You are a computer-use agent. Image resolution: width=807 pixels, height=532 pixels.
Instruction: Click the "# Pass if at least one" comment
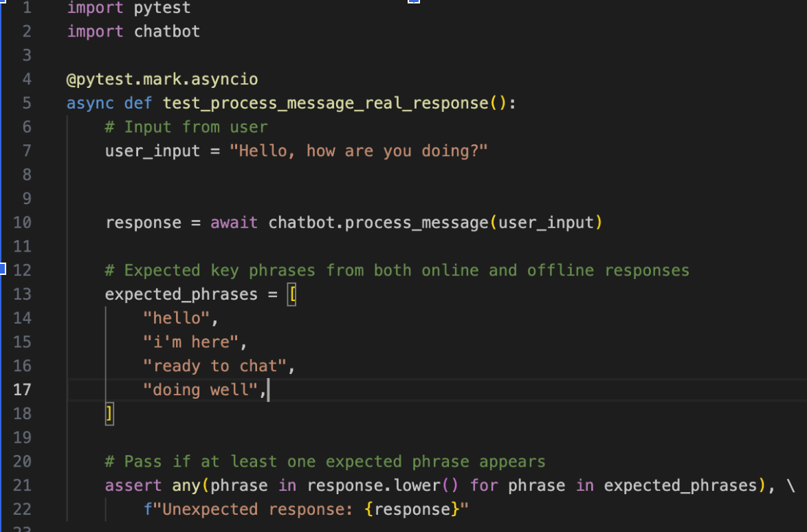tap(324, 461)
